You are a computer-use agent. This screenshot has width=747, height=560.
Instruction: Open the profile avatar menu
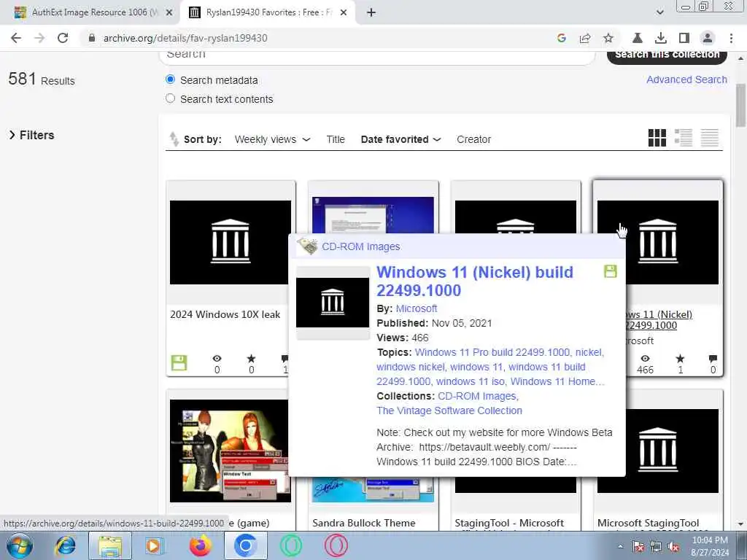[x=708, y=38]
